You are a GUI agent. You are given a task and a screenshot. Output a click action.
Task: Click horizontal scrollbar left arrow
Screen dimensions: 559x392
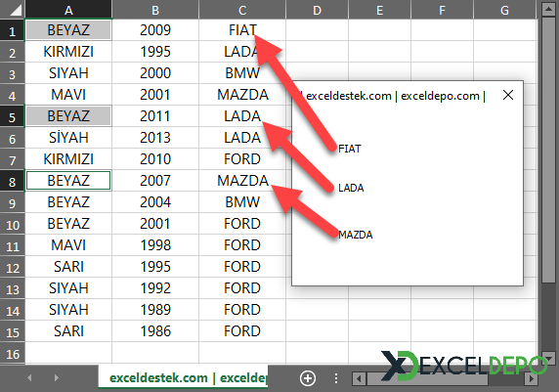pos(359,378)
